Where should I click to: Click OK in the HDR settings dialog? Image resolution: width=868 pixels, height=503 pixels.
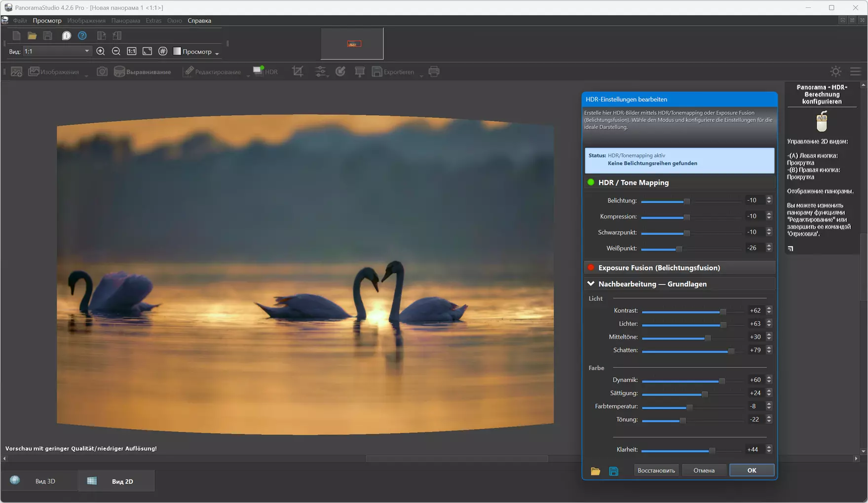[752, 470]
